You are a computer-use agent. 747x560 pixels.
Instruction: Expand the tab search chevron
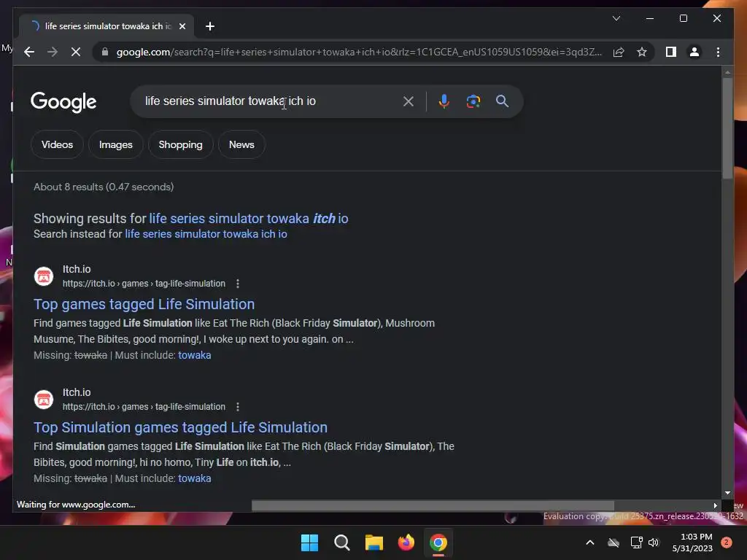(616, 18)
